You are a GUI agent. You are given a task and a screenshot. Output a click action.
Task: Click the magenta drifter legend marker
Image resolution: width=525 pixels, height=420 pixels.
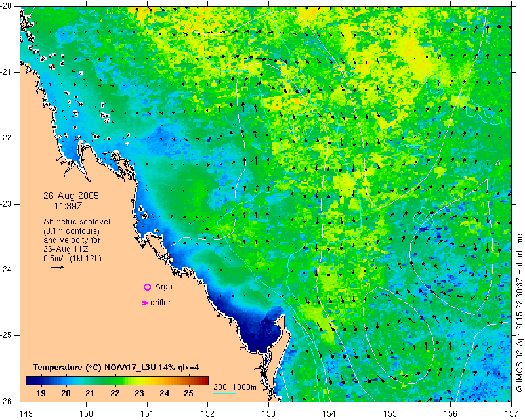[145, 303]
